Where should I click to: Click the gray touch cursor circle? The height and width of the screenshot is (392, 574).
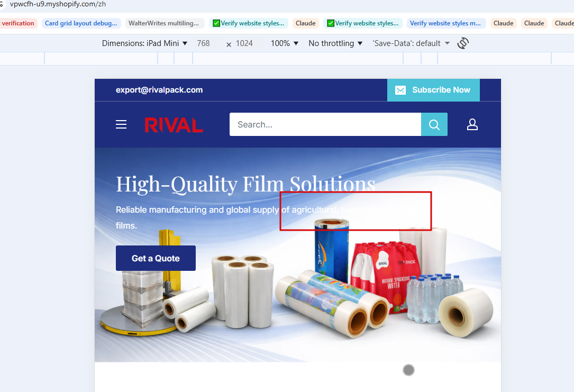coord(408,370)
